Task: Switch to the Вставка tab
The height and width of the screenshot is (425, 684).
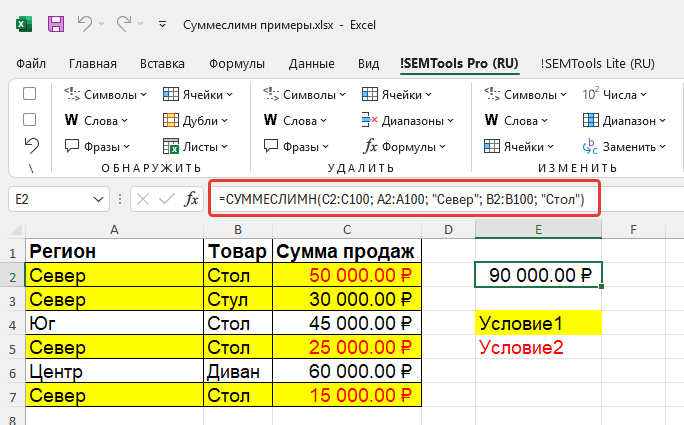Action: point(162,64)
